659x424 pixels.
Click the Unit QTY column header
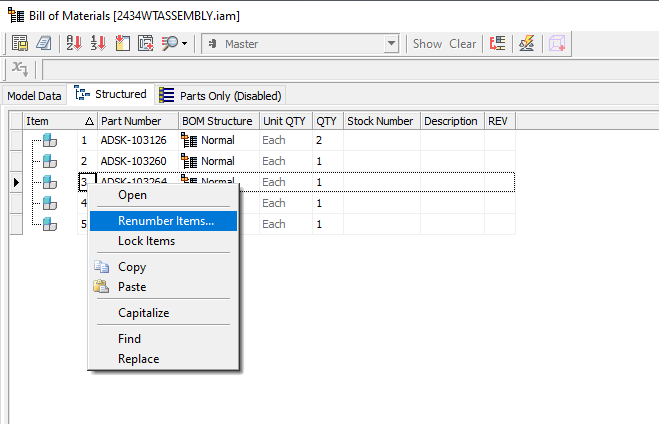pyautogui.click(x=286, y=121)
